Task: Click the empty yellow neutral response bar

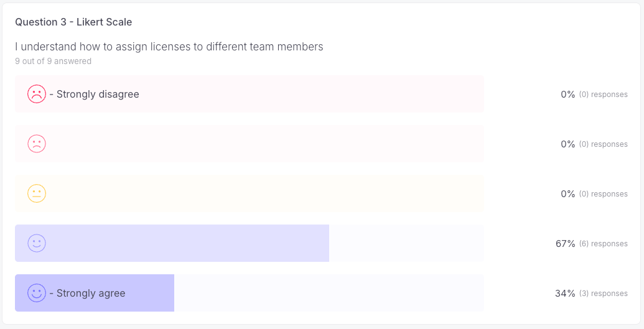Action: click(x=250, y=193)
